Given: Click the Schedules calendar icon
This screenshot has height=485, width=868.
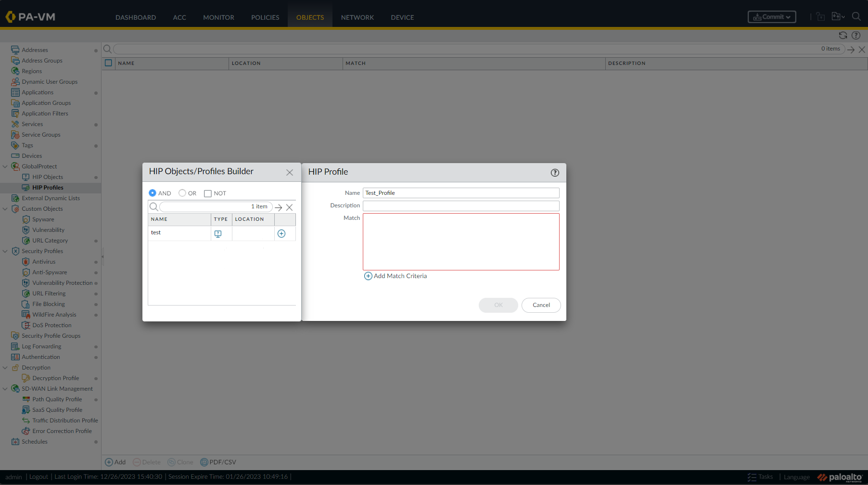Looking at the screenshot, I should (x=15, y=442).
